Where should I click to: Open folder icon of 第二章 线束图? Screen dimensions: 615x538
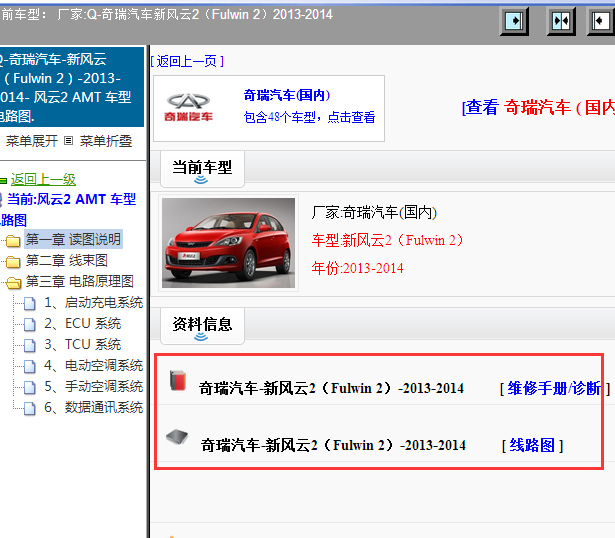(13, 262)
